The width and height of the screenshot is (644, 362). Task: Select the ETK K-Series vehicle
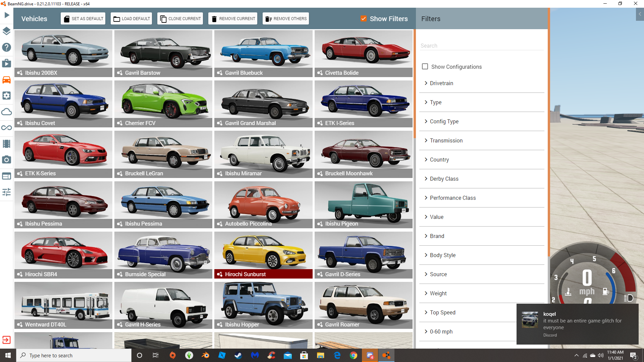(x=63, y=154)
